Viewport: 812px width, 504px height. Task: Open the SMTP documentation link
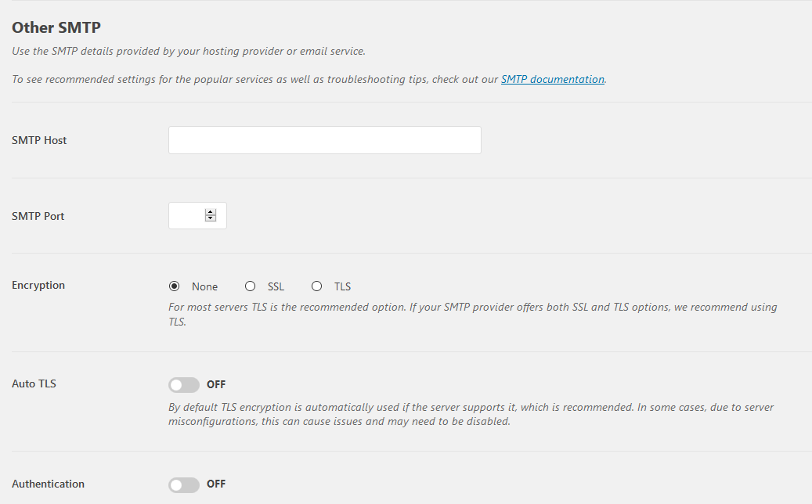553,79
